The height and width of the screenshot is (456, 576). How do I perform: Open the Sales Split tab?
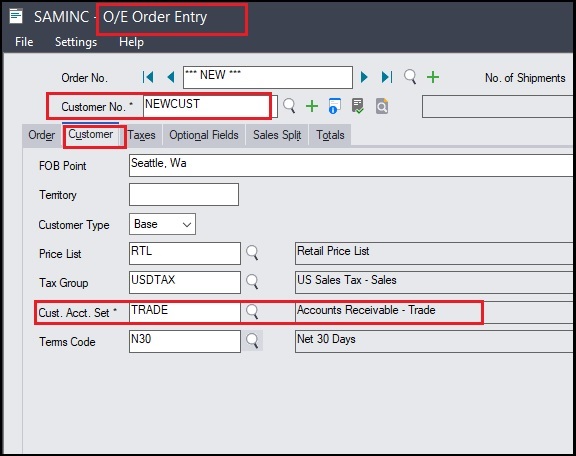[277, 135]
